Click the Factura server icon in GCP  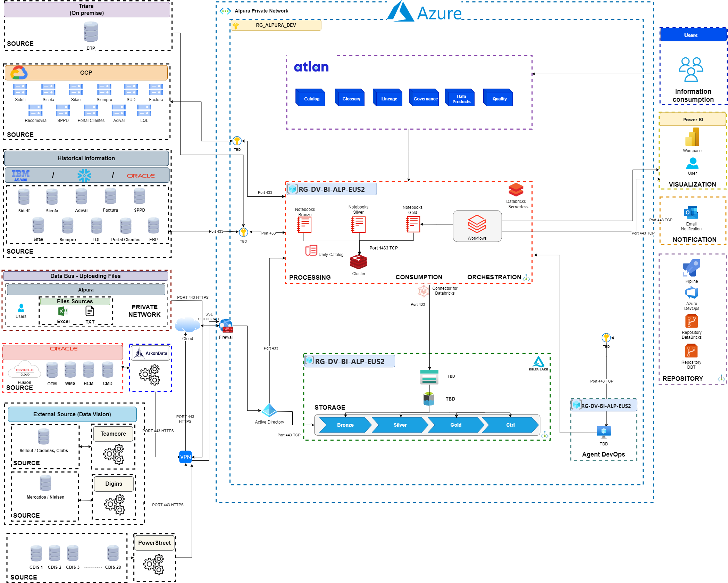(x=156, y=89)
